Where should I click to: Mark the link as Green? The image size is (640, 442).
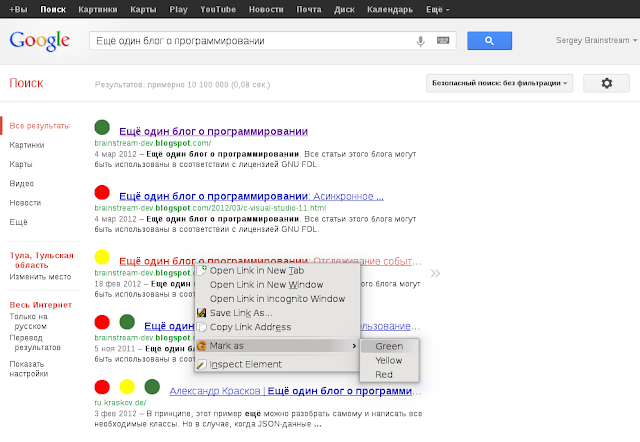[x=389, y=346]
